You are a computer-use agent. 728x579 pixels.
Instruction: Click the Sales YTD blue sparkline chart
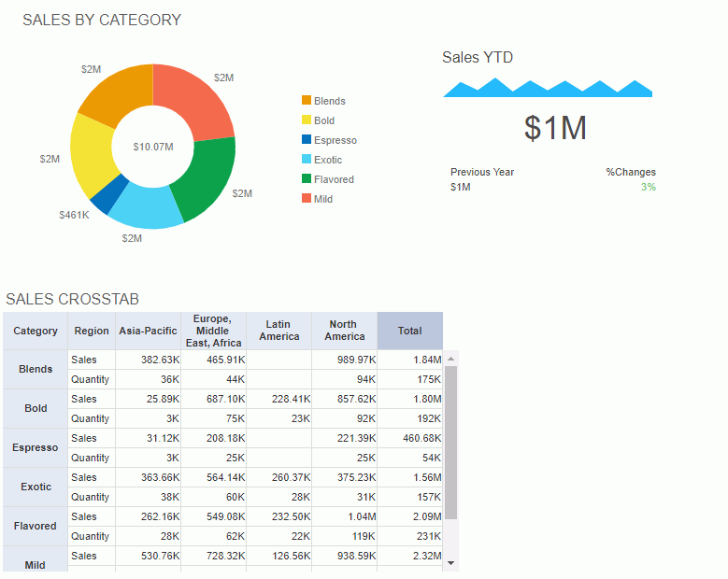[547, 88]
